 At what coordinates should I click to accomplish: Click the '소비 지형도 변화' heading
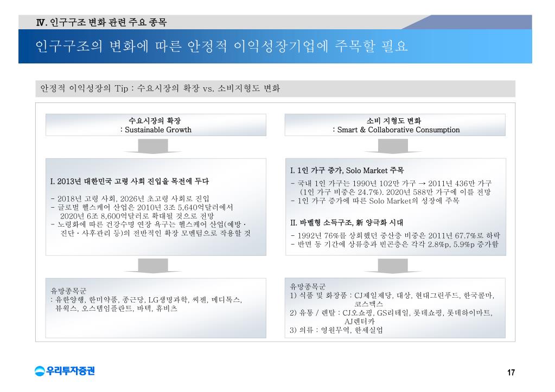click(394, 121)
